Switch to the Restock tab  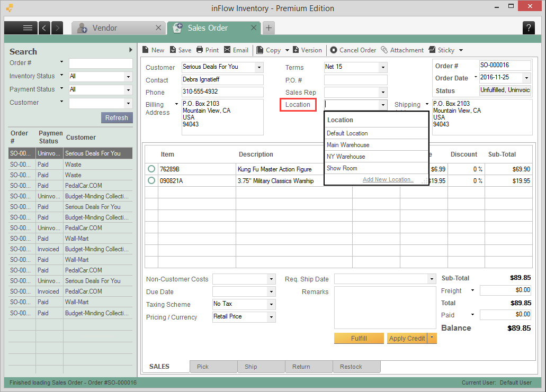tap(356, 367)
